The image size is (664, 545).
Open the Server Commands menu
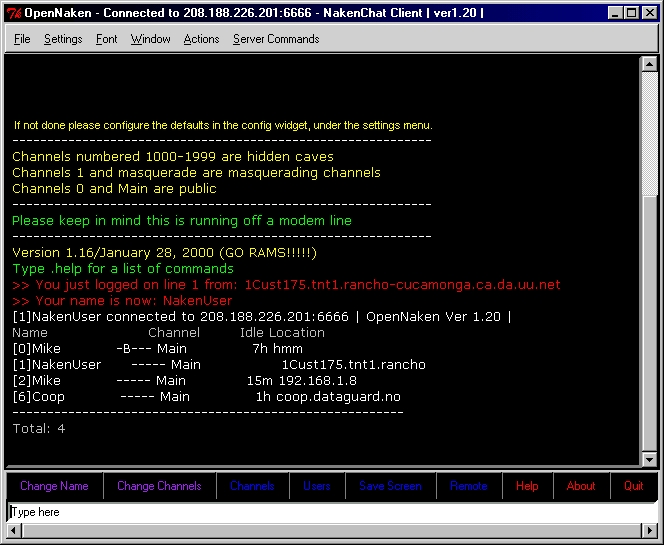[x=276, y=39]
